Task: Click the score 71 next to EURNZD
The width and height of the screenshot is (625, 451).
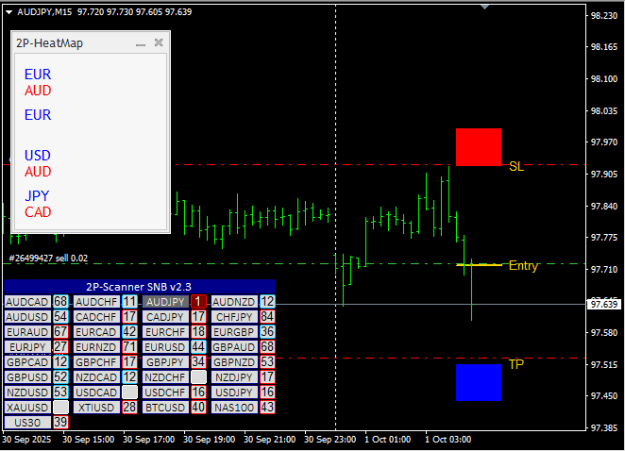Action: click(130, 347)
